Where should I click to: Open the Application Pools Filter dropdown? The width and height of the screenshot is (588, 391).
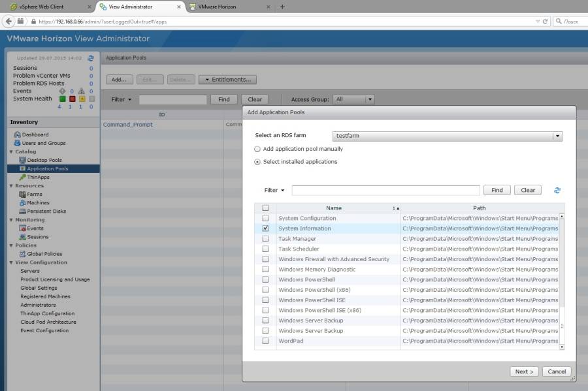(x=121, y=99)
